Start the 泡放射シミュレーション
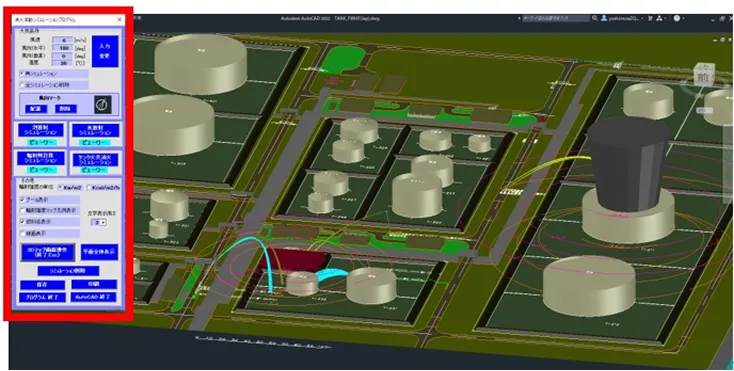 [41, 130]
